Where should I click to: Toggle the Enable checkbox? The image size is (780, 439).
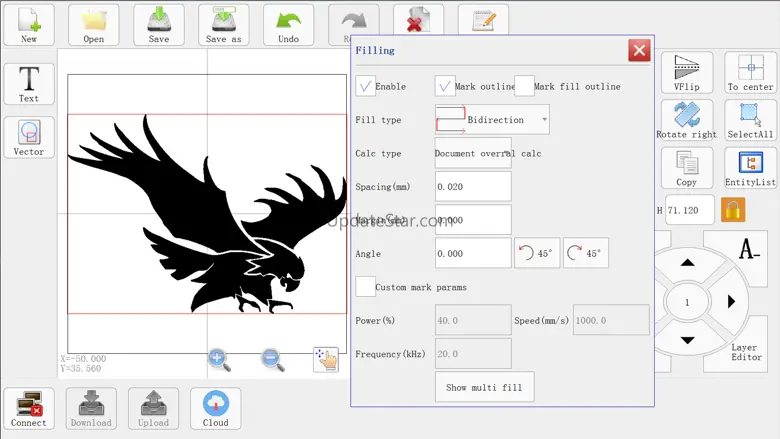[x=365, y=86]
